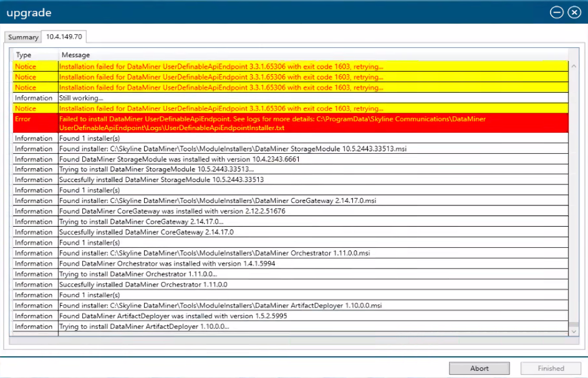Click the 'Error' type cell
The image size is (588, 378).
36,123
